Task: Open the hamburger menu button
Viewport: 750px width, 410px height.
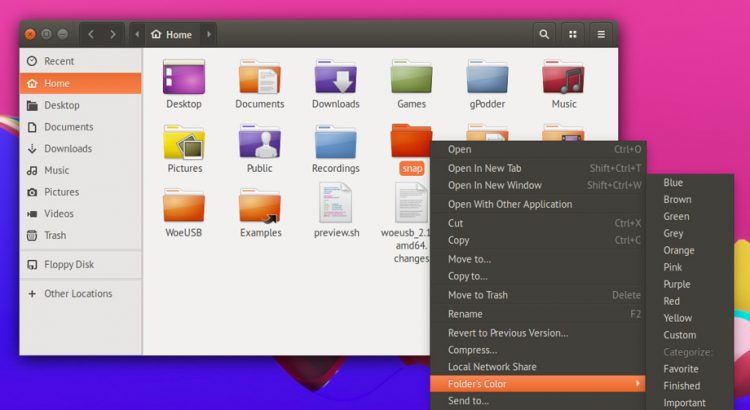Action: click(601, 34)
